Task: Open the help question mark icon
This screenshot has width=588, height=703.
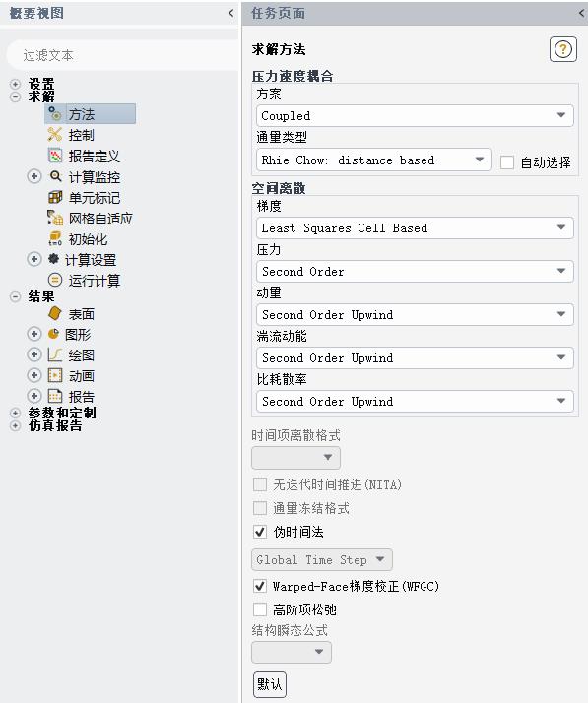Action: [562, 49]
